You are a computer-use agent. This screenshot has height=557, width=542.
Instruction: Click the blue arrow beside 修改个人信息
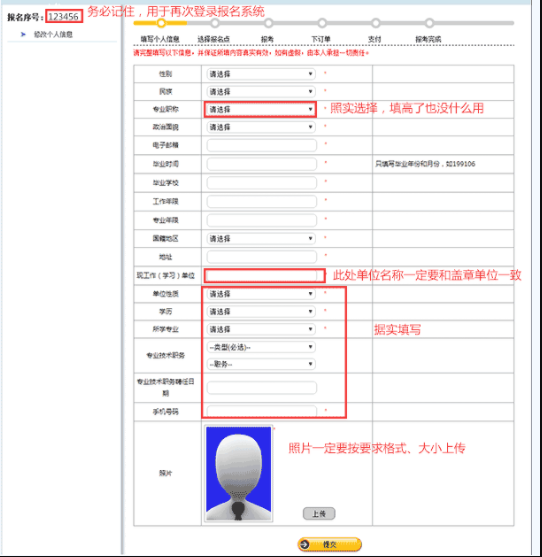pyautogui.click(x=23, y=34)
